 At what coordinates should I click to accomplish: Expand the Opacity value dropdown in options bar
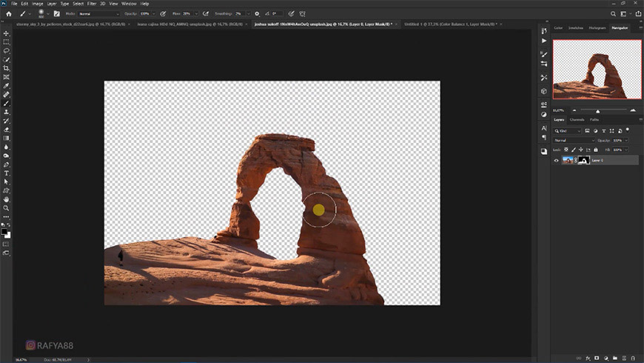pos(154,13)
